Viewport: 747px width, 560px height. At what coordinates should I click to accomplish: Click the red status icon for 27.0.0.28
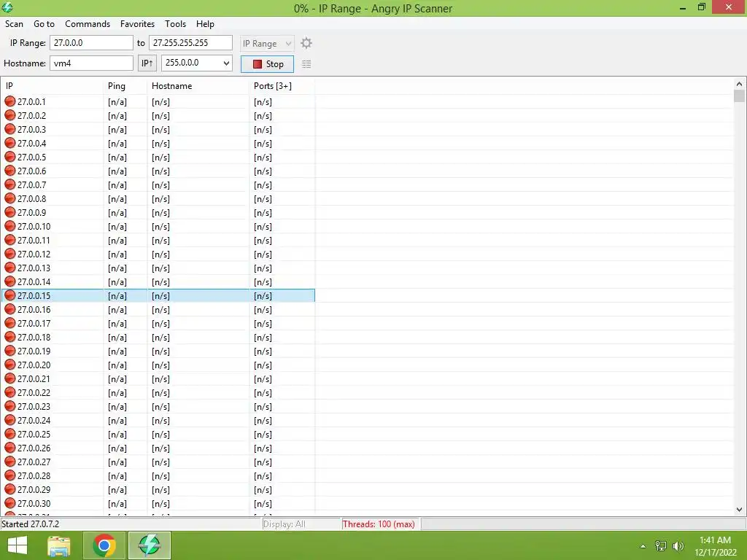10,475
